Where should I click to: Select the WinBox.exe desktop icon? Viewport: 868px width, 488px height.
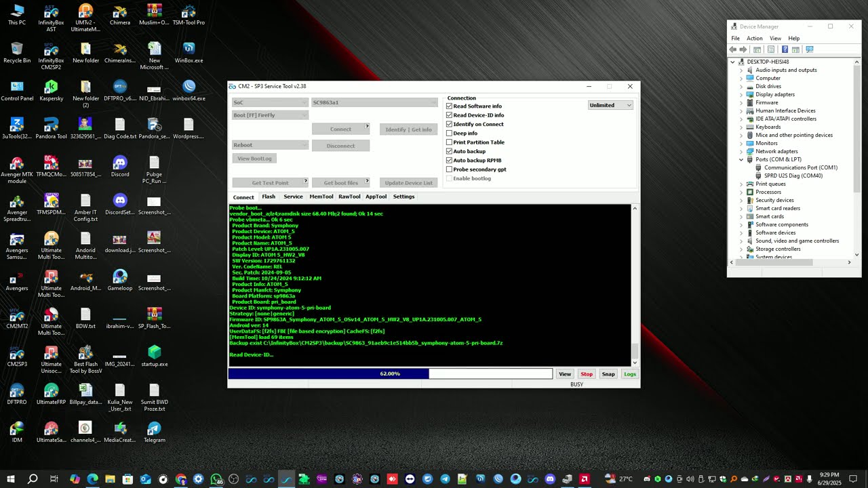(x=189, y=53)
